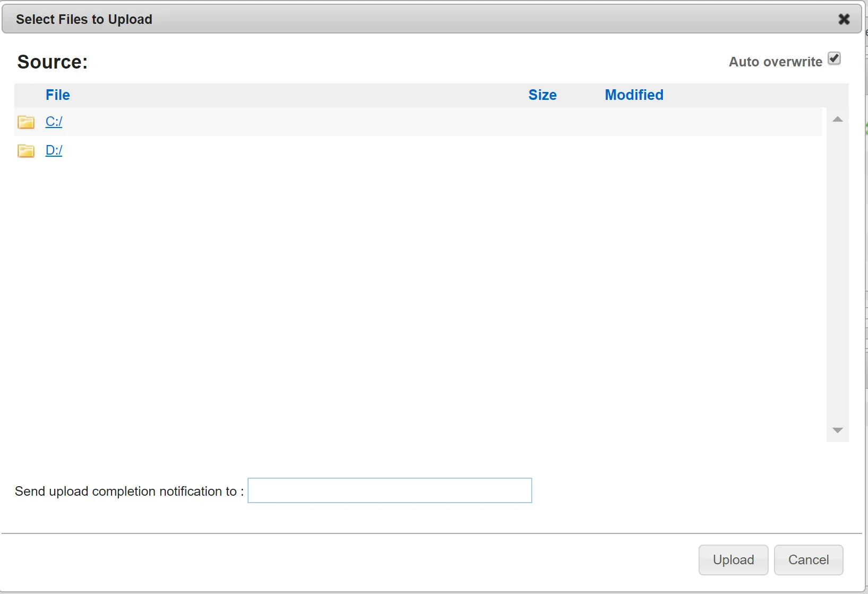Open the D:/ drive link
The image size is (868, 594).
click(x=54, y=150)
